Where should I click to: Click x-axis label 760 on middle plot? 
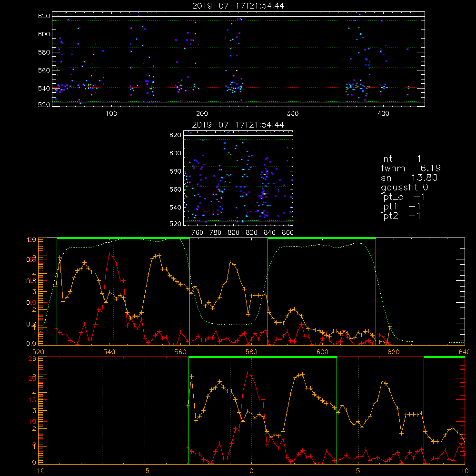(198, 233)
